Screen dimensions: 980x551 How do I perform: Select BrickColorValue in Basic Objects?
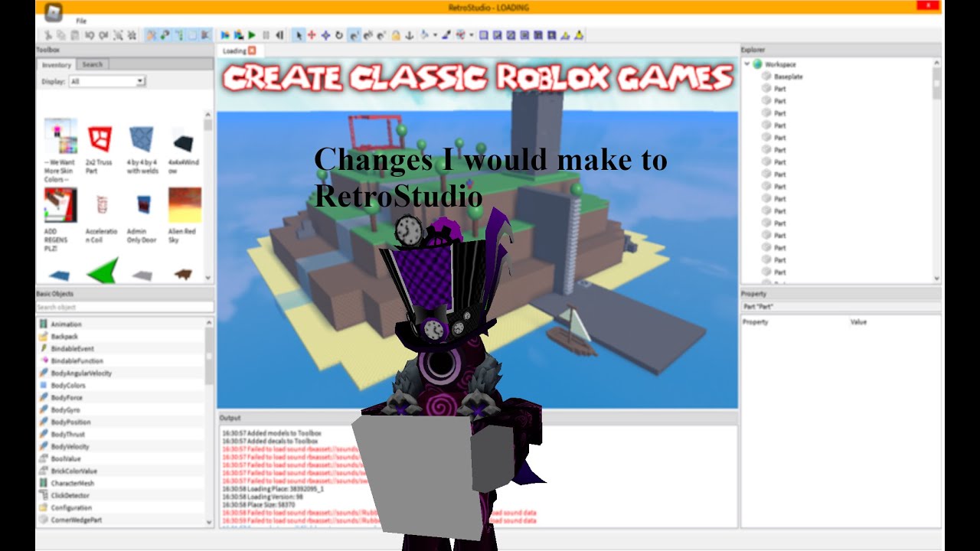pyautogui.click(x=73, y=471)
